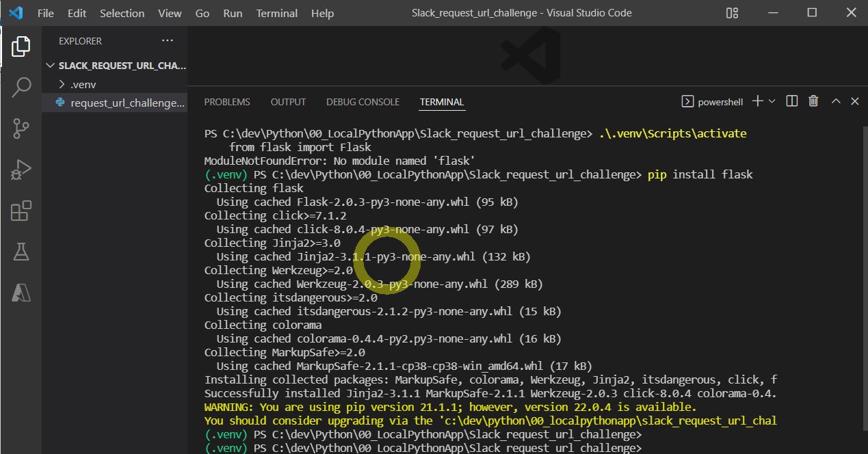Close the terminal panel
The image size is (868, 454).
pos(854,101)
